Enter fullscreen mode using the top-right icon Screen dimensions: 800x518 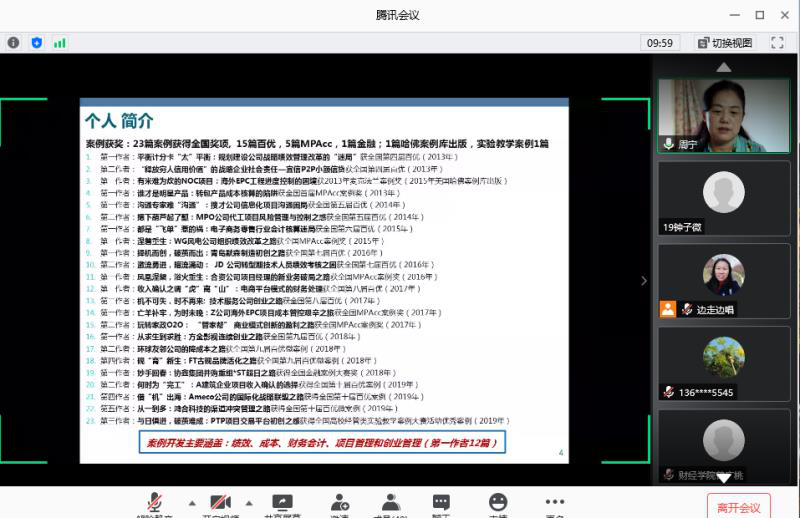[x=777, y=43]
